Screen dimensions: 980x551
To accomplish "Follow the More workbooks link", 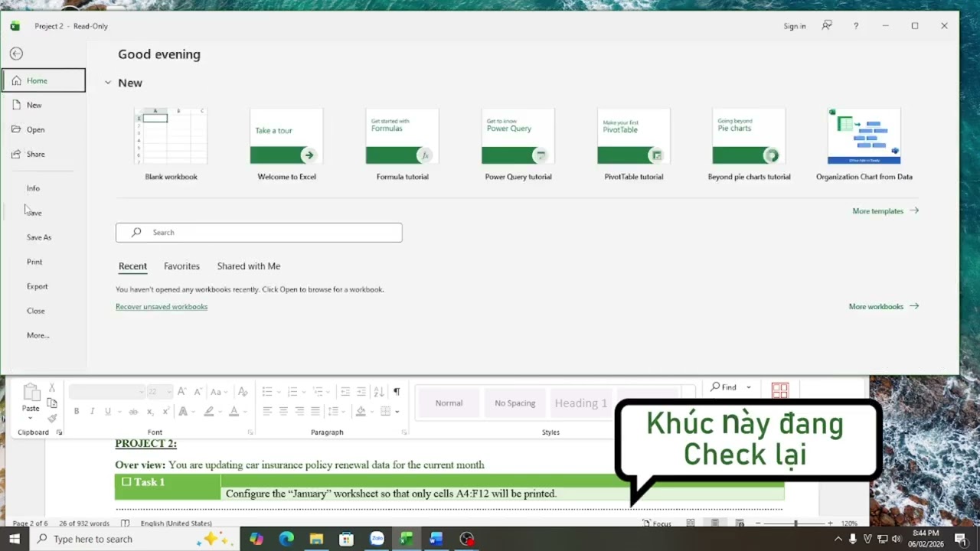I will point(884,307).
